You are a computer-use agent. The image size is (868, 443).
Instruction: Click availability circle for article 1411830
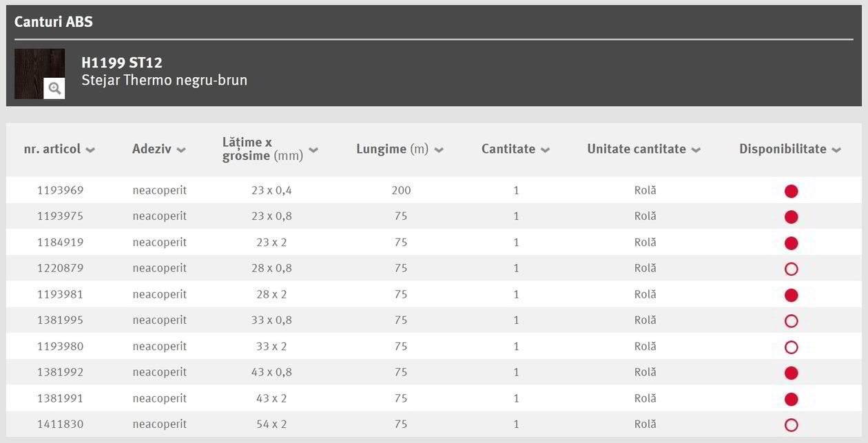tap(791, 425)
